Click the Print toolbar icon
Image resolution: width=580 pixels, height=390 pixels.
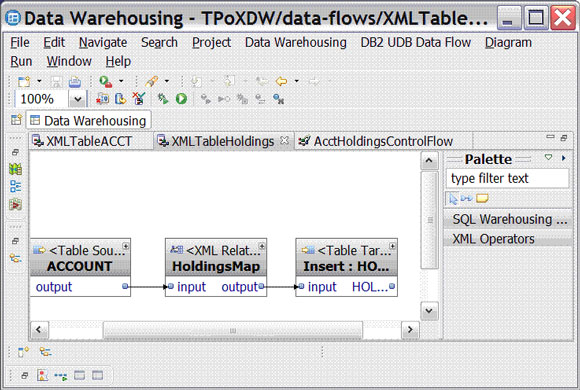(74, 81)
